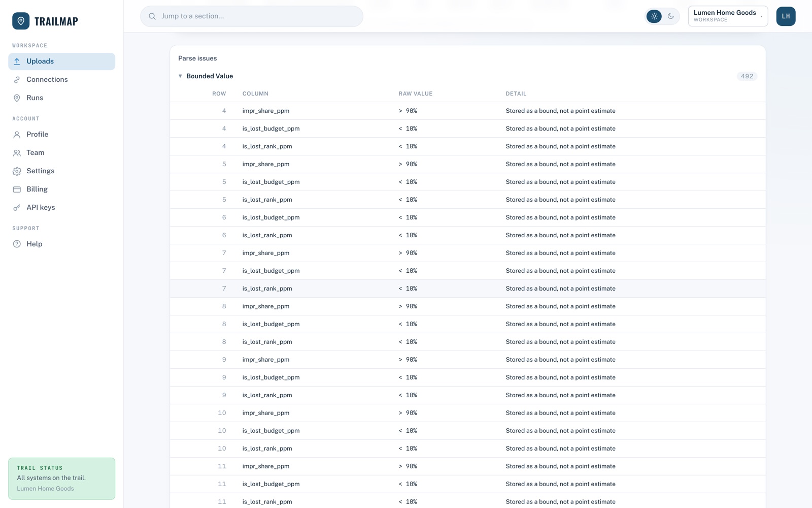Select impr_share_ppm cell in row 11
The height and width of the screenshot is (508, 812).
pyautogui.click(x=266, y=466)
